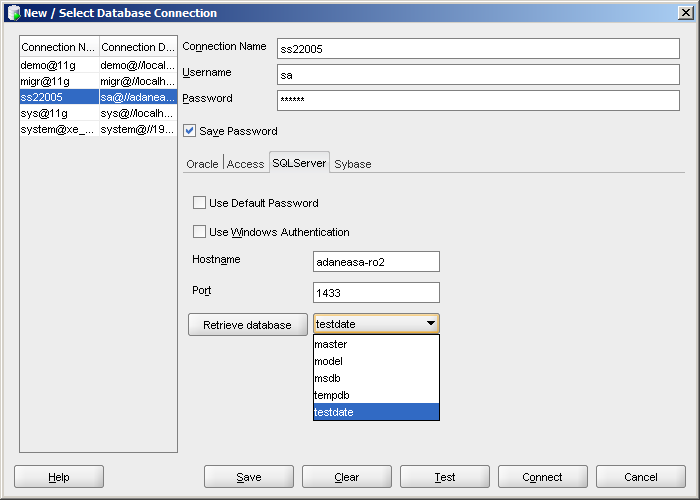Switch to the Access tab

pyautogui.click(x=246, y=164)
